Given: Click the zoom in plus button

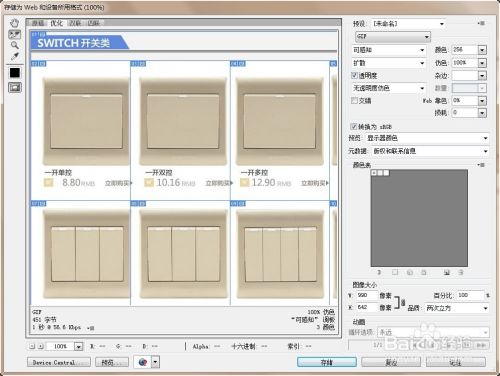Looking at the screenshot, I should tap(40, 346).
